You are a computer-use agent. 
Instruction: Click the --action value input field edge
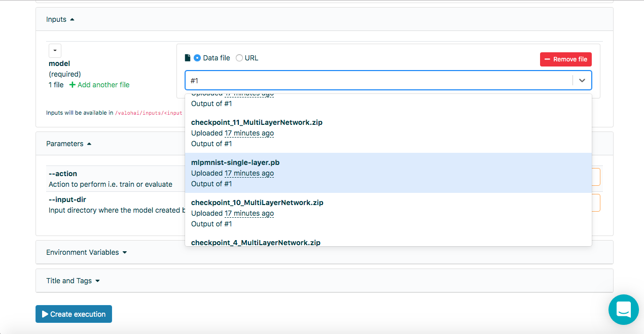596,177
